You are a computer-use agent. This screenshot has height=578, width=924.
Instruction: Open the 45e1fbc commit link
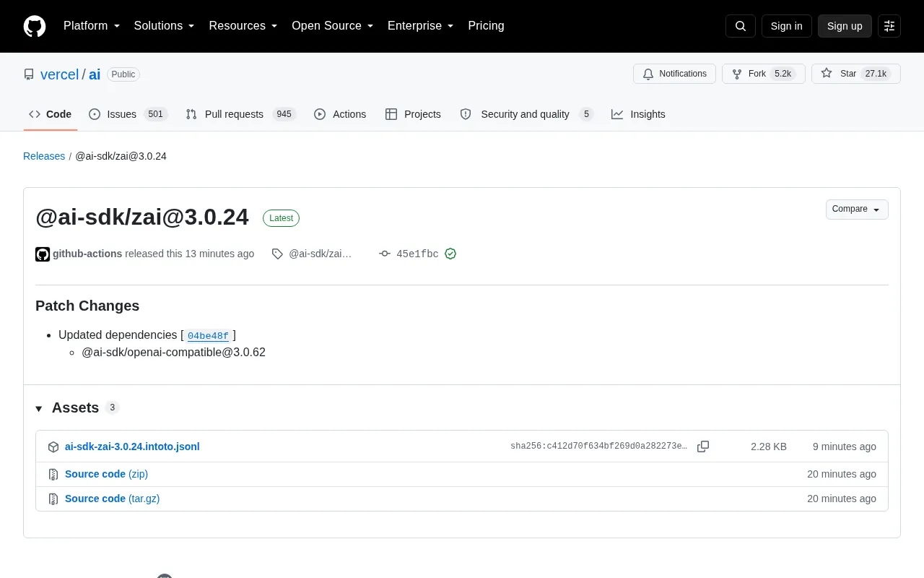coord(417,254)
